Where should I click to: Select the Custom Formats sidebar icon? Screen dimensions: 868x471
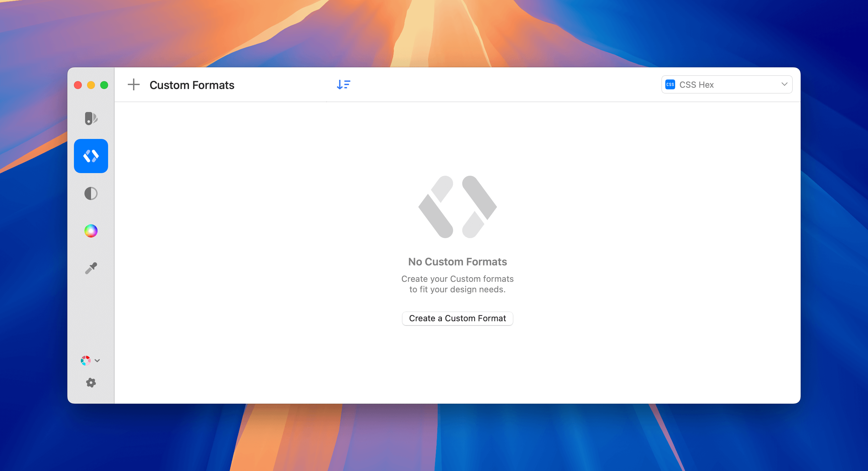[x=91, y=156]
